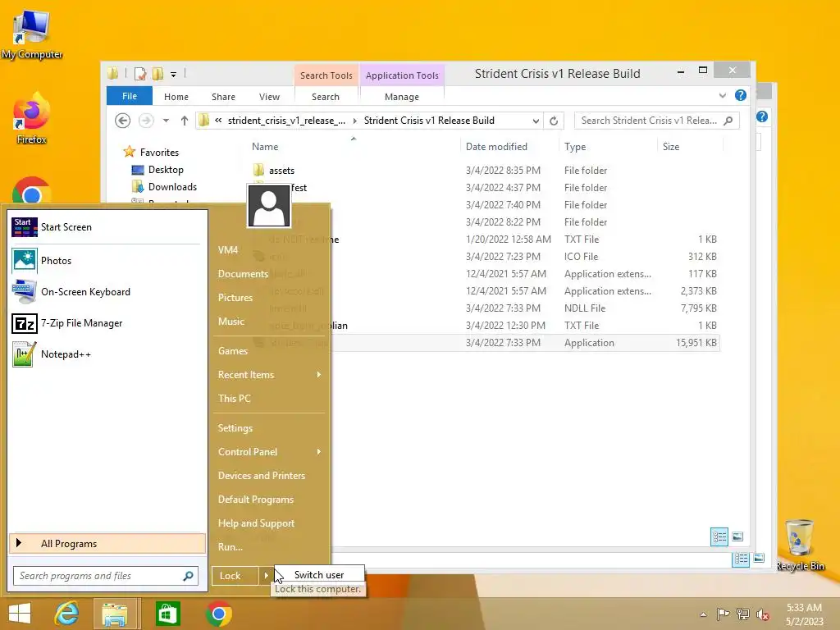Switch to Details view icon
The height and width of the screenshot is (630, 840).
coord(719,536)
